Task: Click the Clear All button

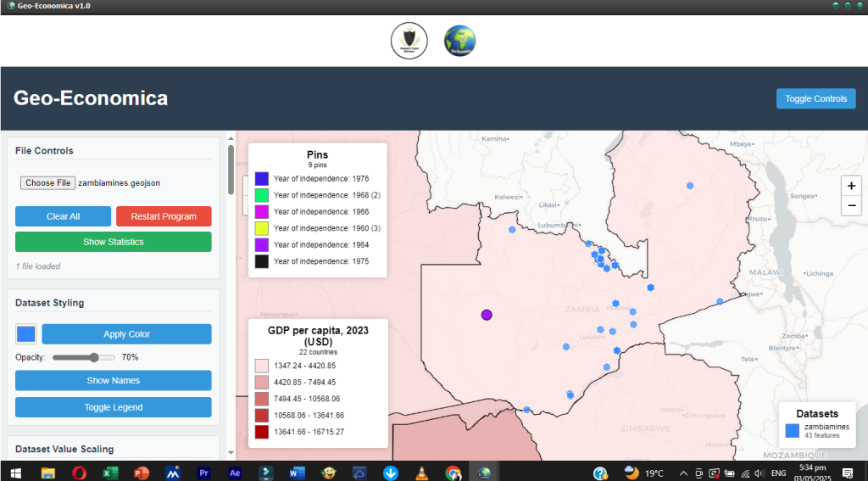Action: (63, 216)
